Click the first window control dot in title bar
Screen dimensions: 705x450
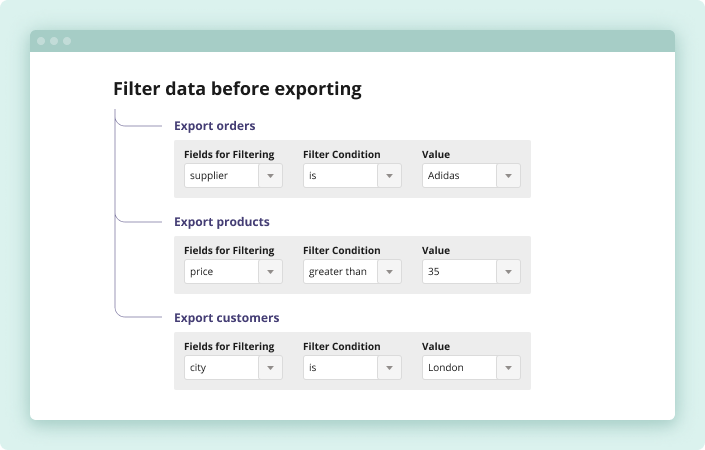pos(41,41)
